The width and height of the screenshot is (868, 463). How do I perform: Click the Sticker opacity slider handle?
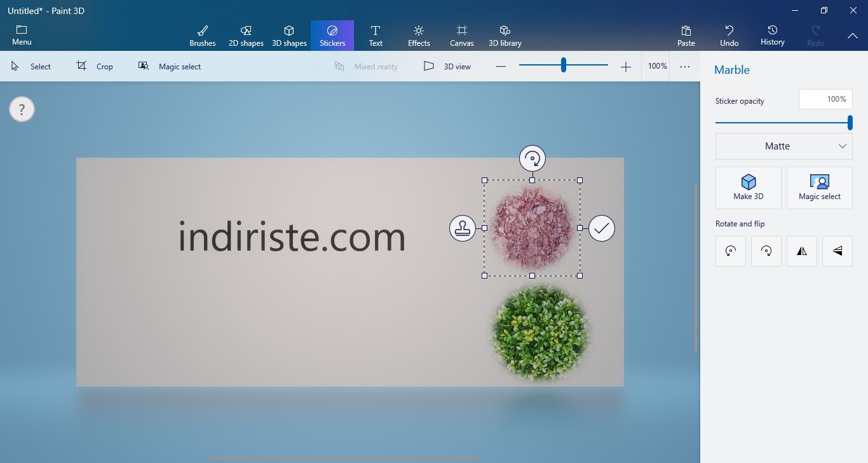pos(850,123)
